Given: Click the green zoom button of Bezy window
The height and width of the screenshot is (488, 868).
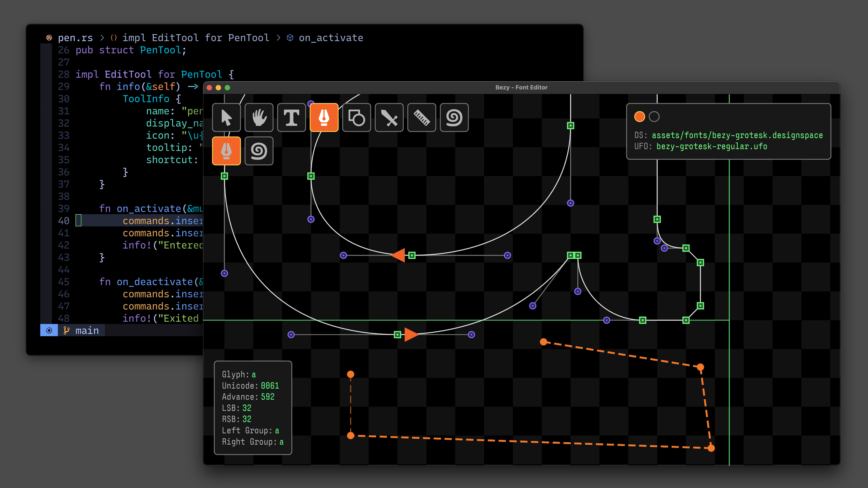Looking at the screenshot, I should coord(227,88).
